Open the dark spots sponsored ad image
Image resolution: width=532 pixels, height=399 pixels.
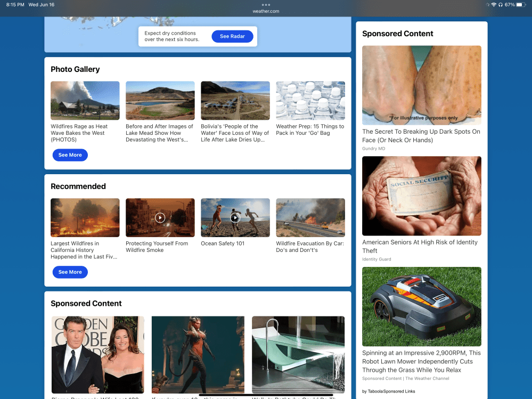coord(421,85)
